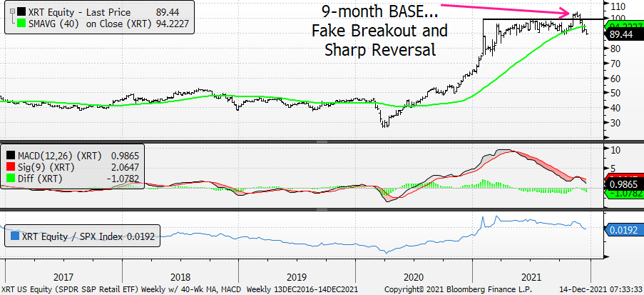This screenshot has width=644, height=295.
Task: Click the Bloomberg Finance L.P. copyright text
Action: pos(458,289)
